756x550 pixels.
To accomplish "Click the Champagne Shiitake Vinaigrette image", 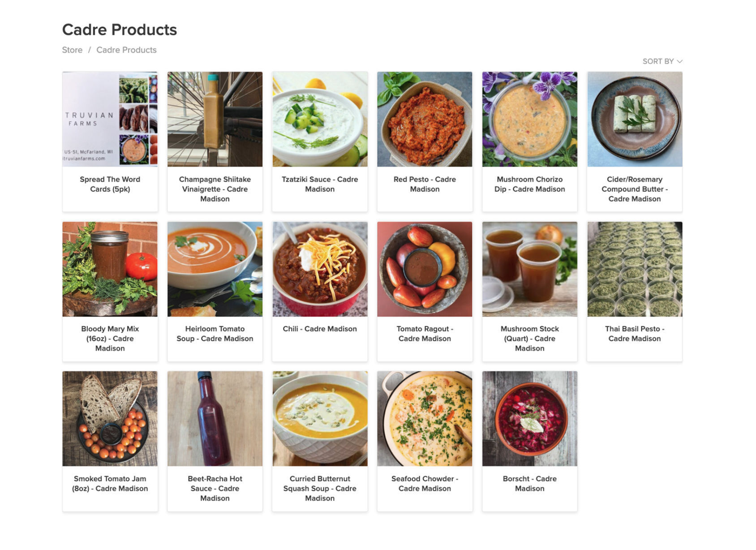I will 215,119.
